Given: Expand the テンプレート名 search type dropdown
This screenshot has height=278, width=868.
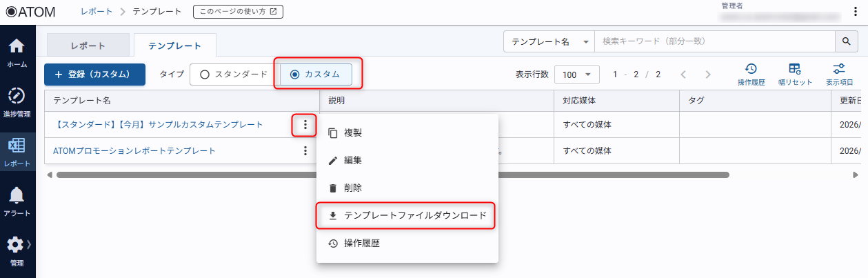Looking at the screenshot, I should click(x=549, y=41).
